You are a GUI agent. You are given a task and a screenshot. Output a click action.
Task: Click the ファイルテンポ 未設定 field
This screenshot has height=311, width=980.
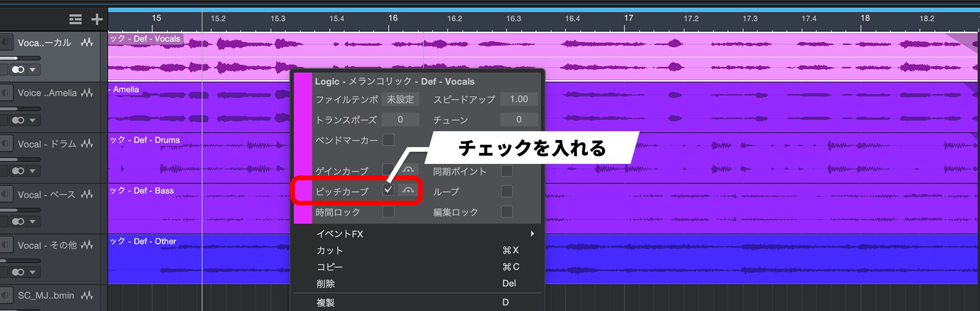click(400, 99)
